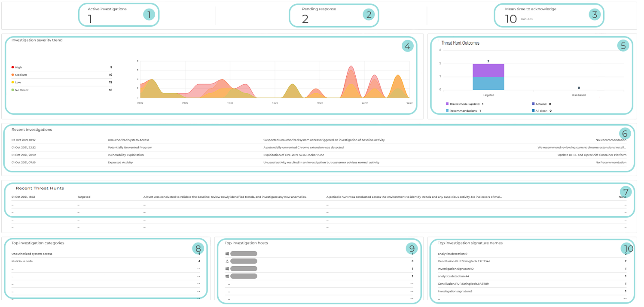Click the Malicious code category row
Screen dimensions: 644x307
click(x=22, y=261)
